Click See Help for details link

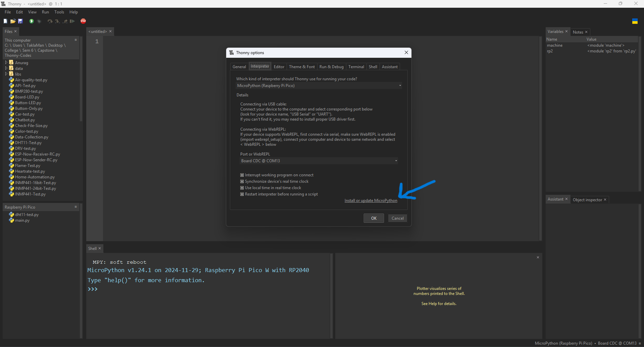439,304
